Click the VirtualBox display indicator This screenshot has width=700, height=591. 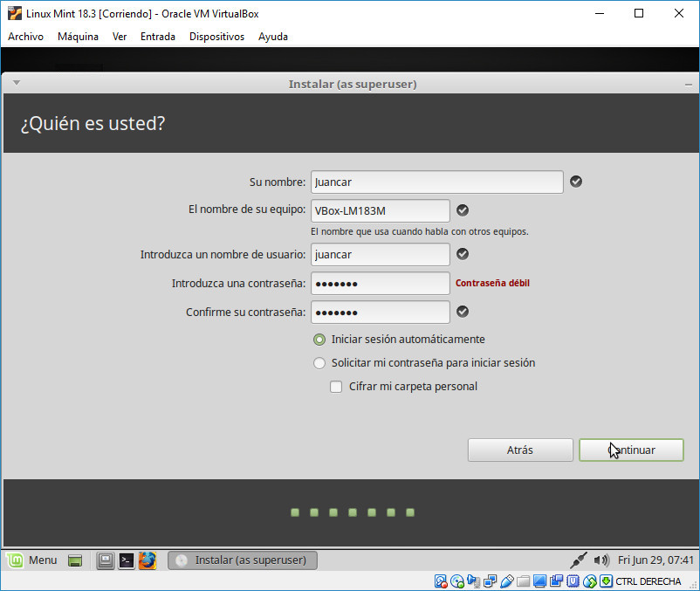(x=539, y=581)
